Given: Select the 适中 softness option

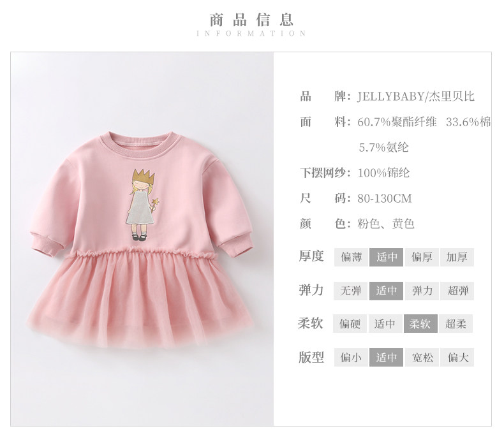Looking at the screenshot, I should (x=385, y=324).
